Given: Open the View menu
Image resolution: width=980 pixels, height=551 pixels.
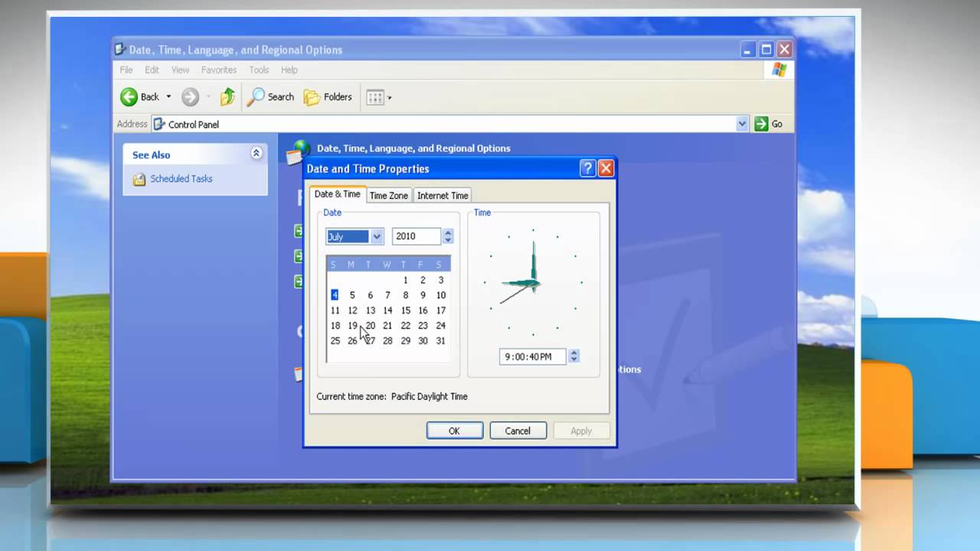Looking at the screenshot, I should click(x=180, y=70).
